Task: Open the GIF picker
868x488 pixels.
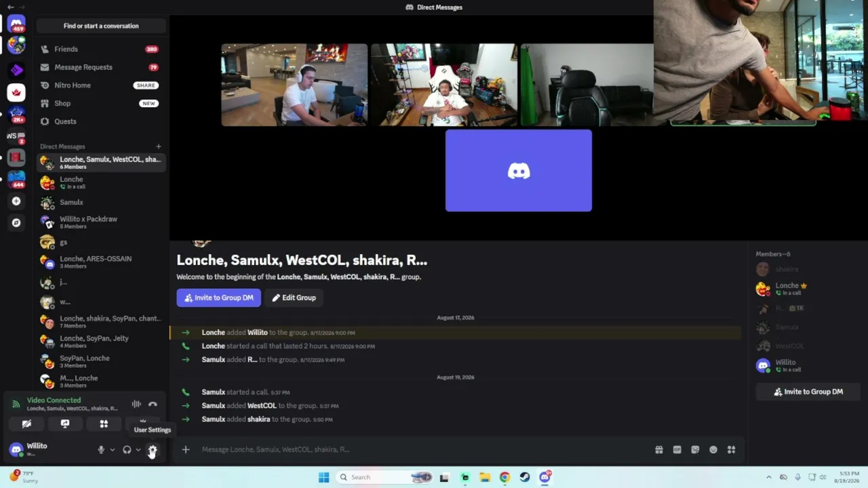Action: pyautogui.click(x=677, y=449)
